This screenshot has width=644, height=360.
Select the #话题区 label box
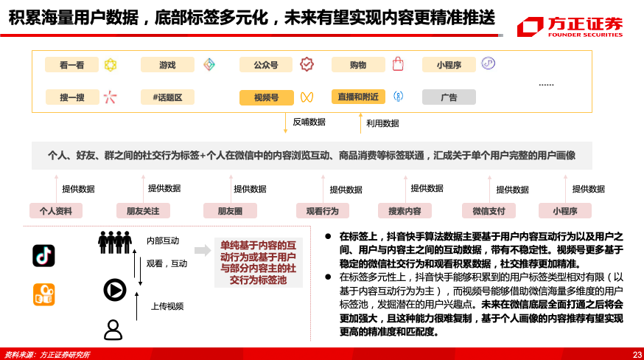click(x=167, y=97)
